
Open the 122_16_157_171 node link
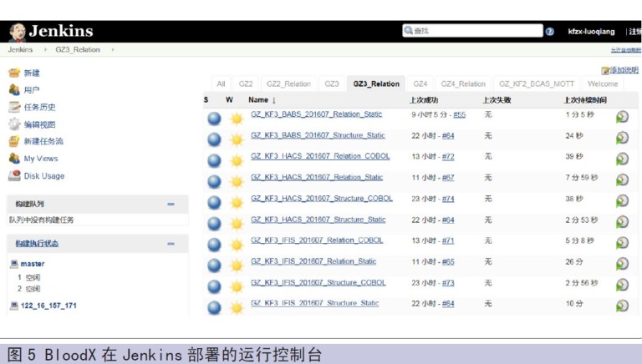48,306
